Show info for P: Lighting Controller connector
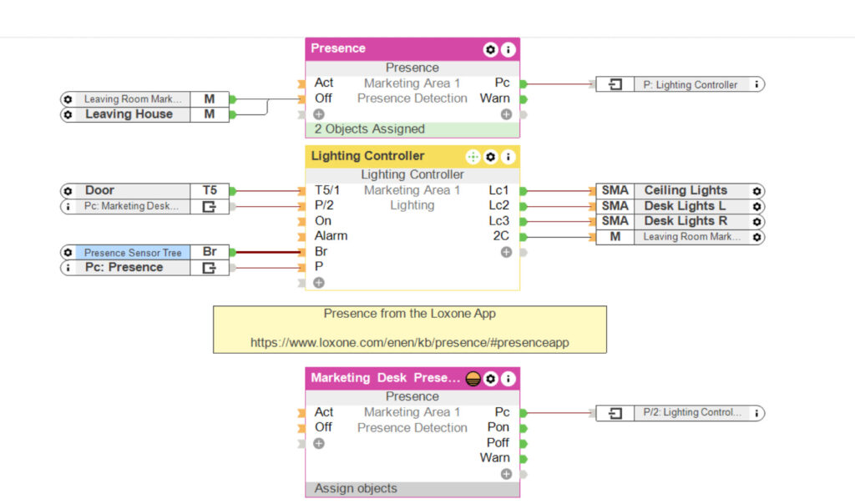This screenshot has height=504, width=855. [x=756, y=84]
